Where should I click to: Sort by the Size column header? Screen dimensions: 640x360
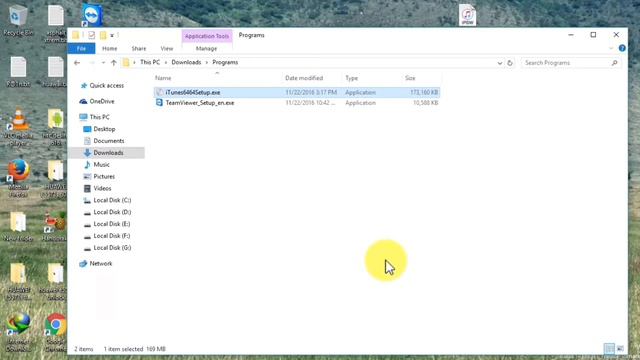coord(410,78)
